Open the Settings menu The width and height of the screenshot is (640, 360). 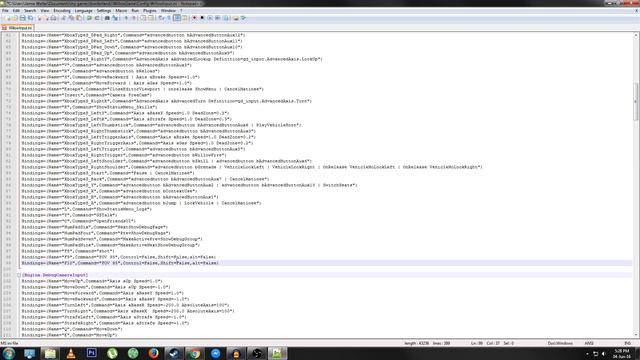(x=104, y=11)
